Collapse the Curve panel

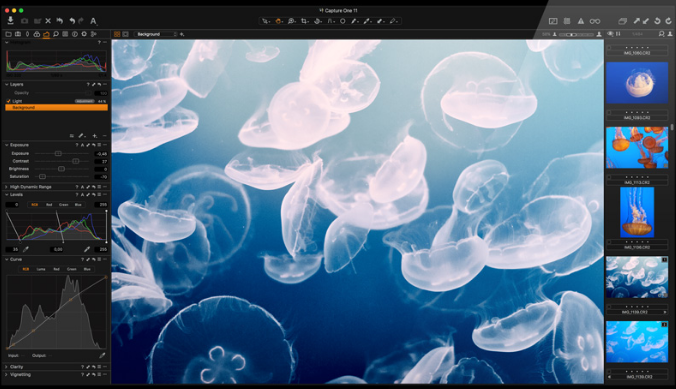tap(6, 259)
